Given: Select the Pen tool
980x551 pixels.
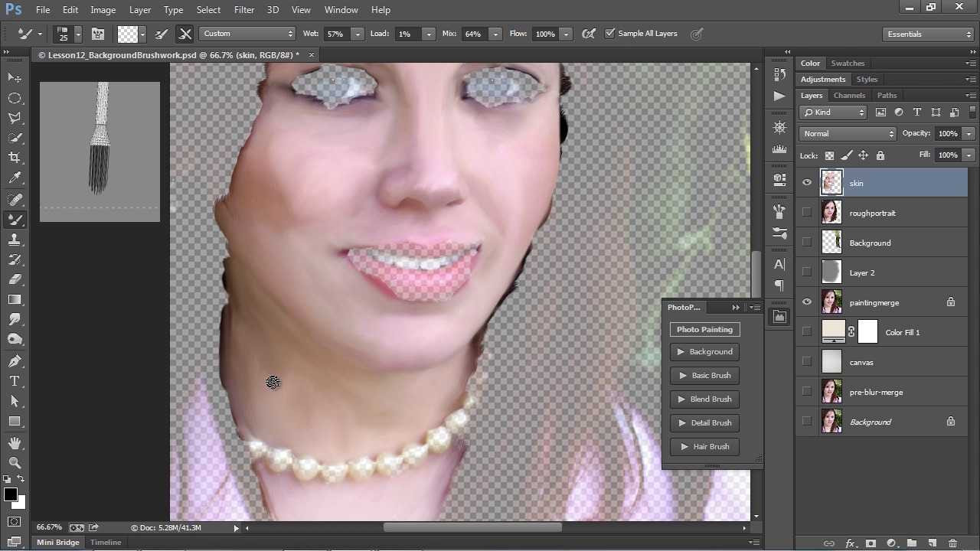Looking at the screenshot, I should pos(15,361).
